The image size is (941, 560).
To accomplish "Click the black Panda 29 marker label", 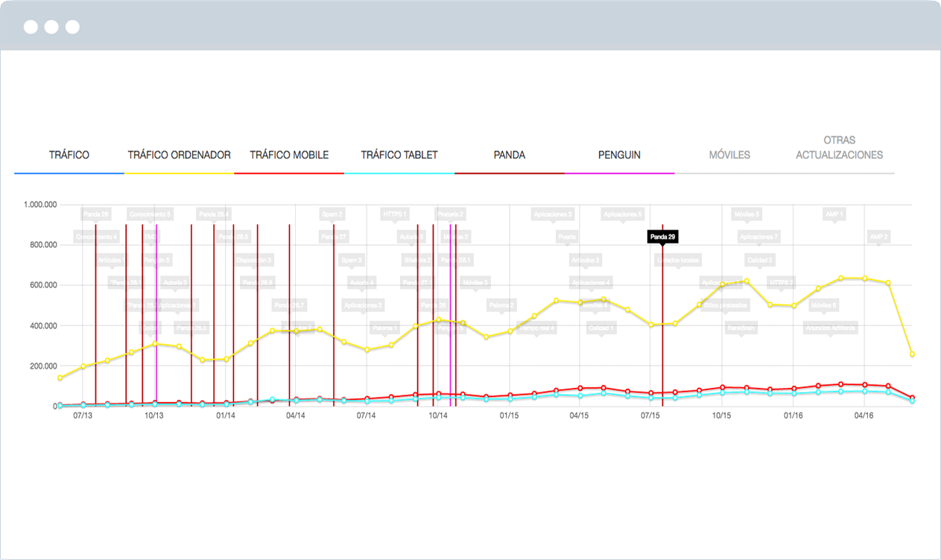I will click(662, 237).
